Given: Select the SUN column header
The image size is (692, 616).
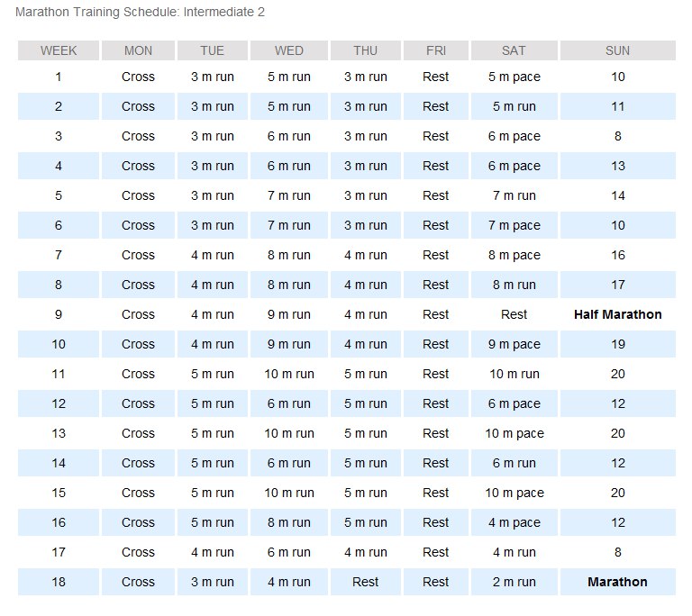Looking at the screenshot, I should 618,50.
